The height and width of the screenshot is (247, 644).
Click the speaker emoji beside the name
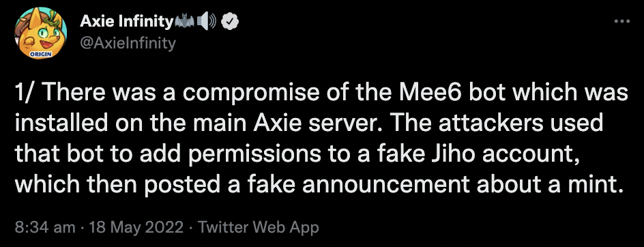(x=207, y=21)
